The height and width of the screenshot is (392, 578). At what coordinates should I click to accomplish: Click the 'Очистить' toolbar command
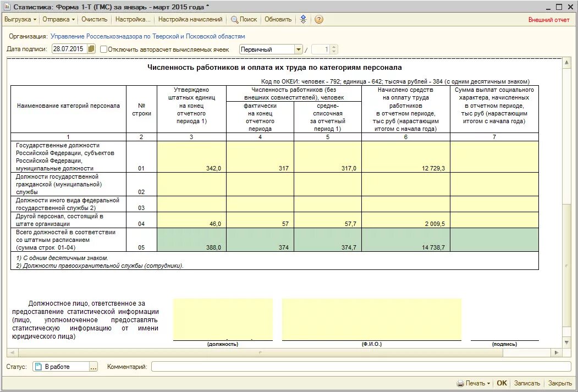point(95,20)
